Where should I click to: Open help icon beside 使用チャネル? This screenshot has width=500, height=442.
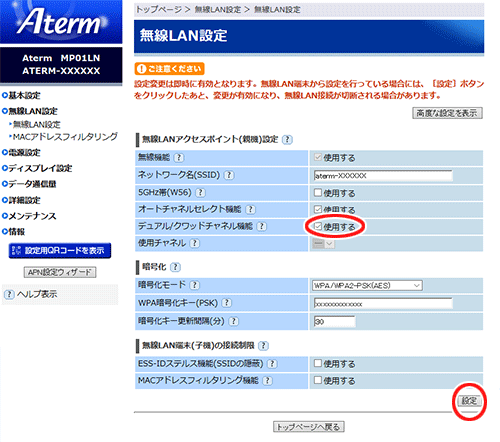point(195,243)
